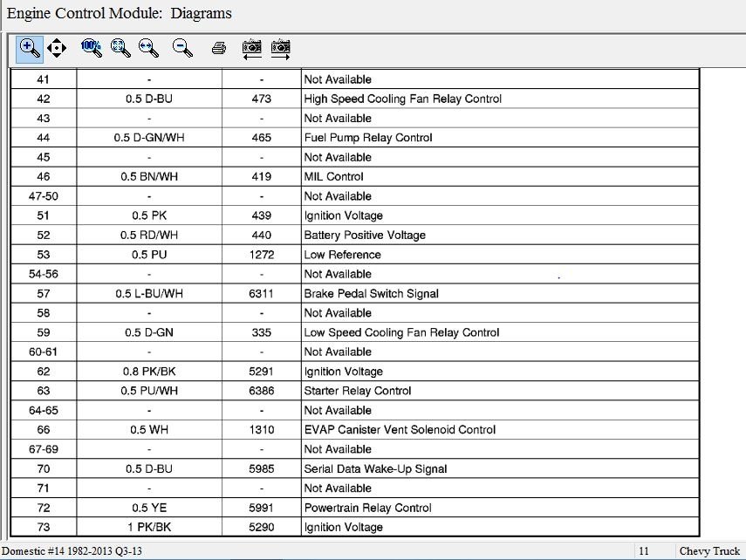Select circuit number 1310 cell
Viewport: 746px width, 560px height.
click(x=261, y=430)
